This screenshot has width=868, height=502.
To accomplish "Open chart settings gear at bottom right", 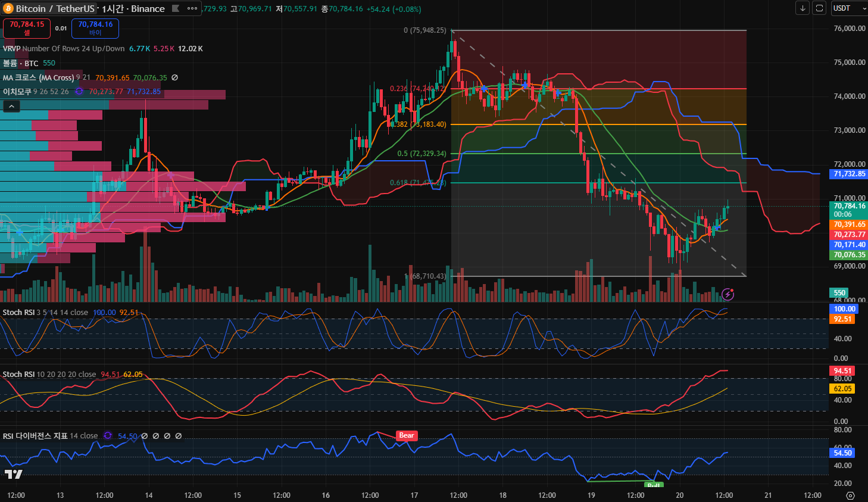I will tap(850, 495).
